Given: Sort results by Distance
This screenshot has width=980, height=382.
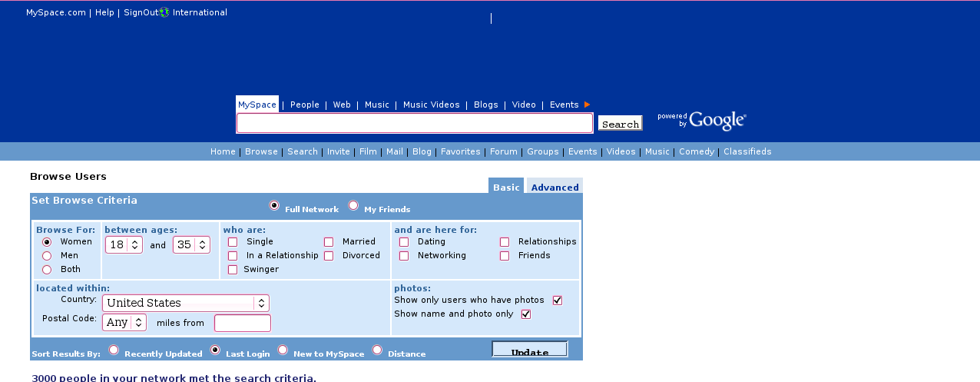Looking at the screenshot, I should click(x=377, y=350).
